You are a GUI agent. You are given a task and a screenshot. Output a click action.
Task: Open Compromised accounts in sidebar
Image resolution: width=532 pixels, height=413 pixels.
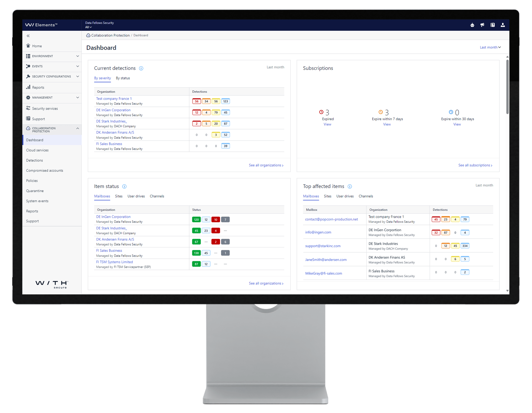tap(45, 171)
